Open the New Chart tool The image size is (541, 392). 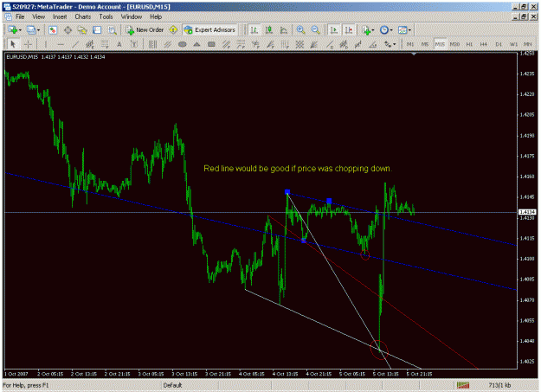pos(13,30)
